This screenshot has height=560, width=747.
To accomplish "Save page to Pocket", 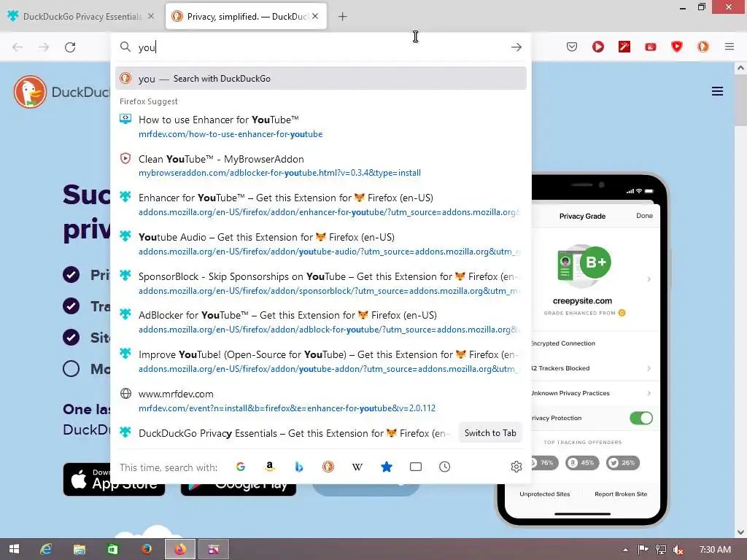I will [x=572, y=47].
